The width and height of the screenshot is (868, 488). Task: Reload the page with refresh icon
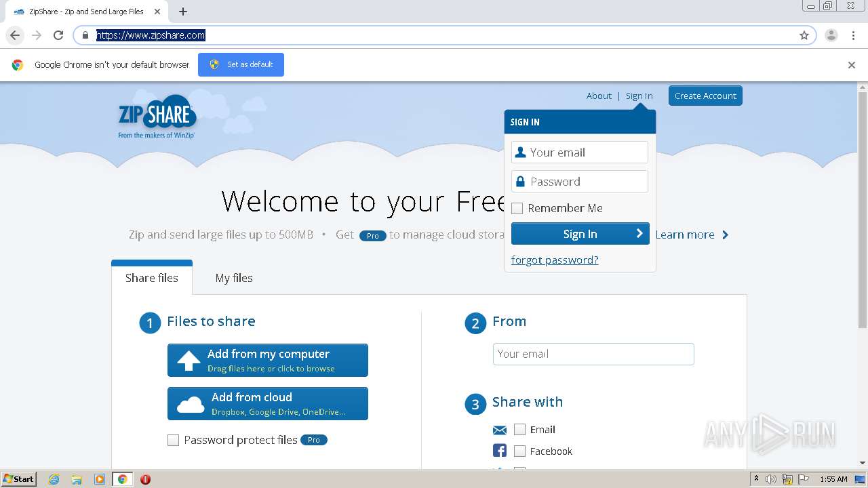tap(58, 35)
